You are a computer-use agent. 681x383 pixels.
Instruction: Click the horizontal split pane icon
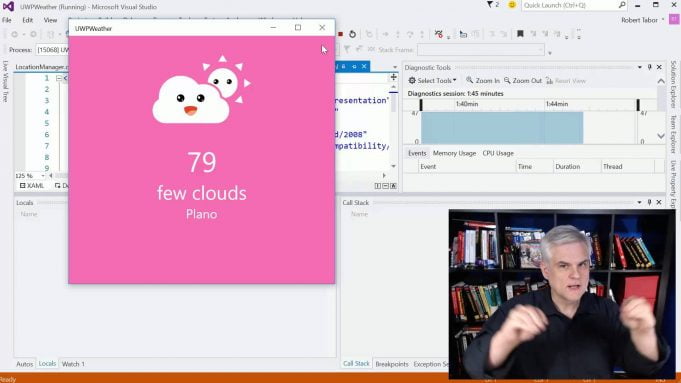(x=385, y=186)
